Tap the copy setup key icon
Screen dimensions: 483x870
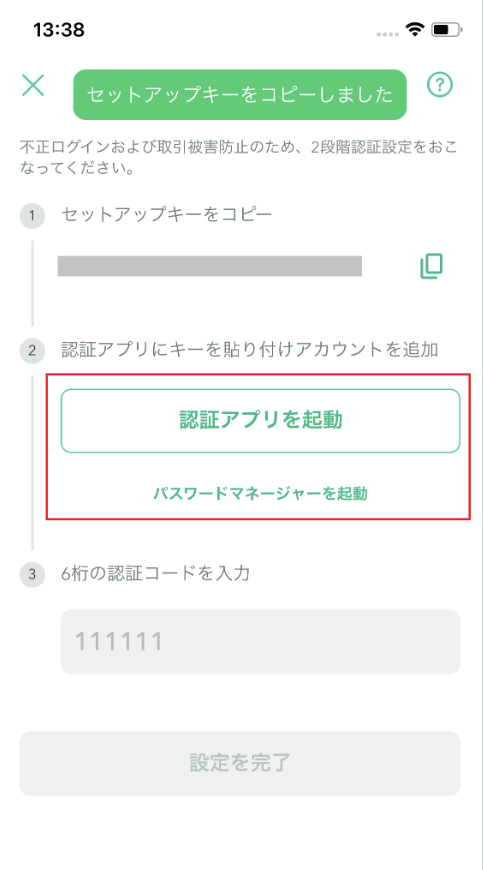(x=431, y=266)
